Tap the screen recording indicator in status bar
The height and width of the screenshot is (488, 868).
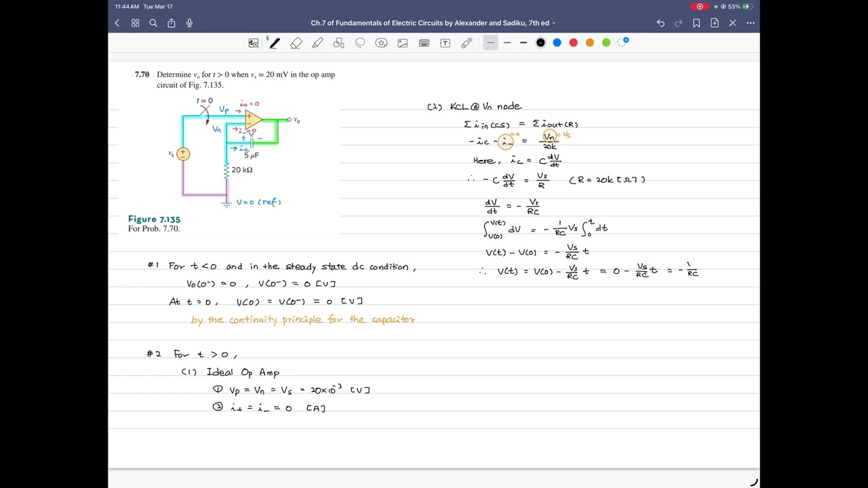pos(700,6)
